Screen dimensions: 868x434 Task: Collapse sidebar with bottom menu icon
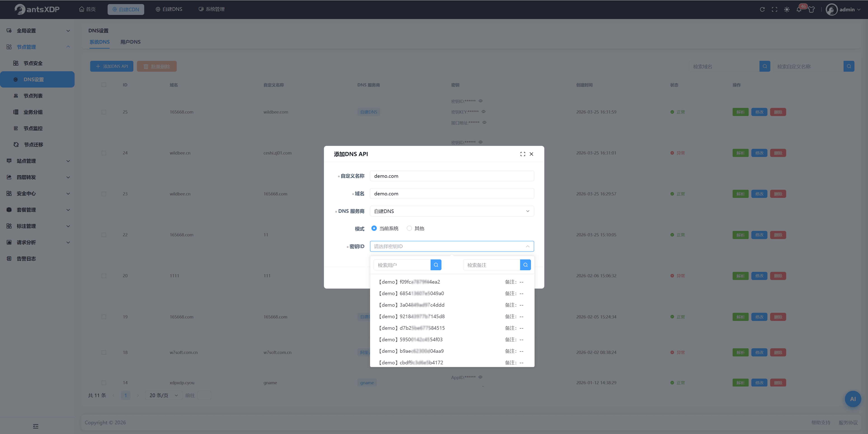click(x=36, y=426)
